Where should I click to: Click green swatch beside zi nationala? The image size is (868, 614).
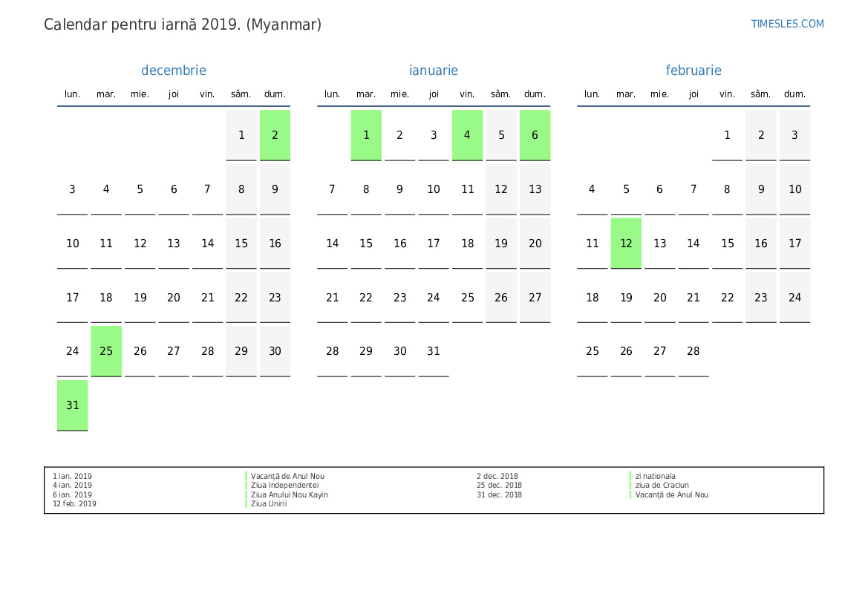coord(630,476)
